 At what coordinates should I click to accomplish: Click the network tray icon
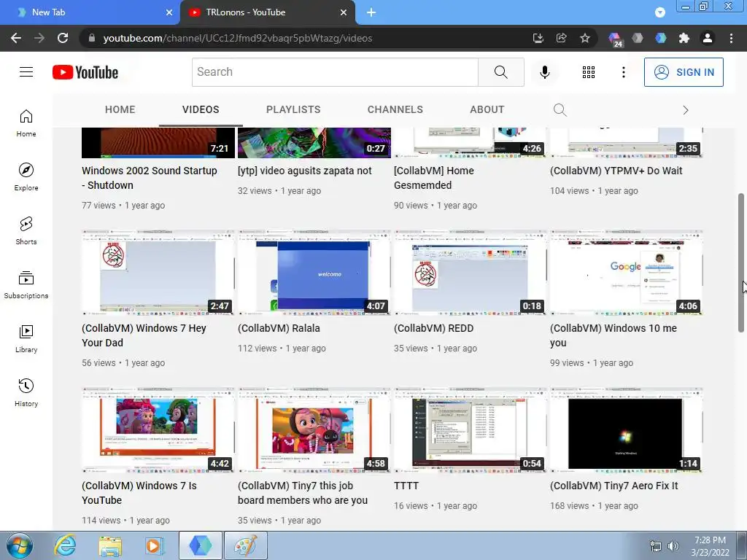656,546
